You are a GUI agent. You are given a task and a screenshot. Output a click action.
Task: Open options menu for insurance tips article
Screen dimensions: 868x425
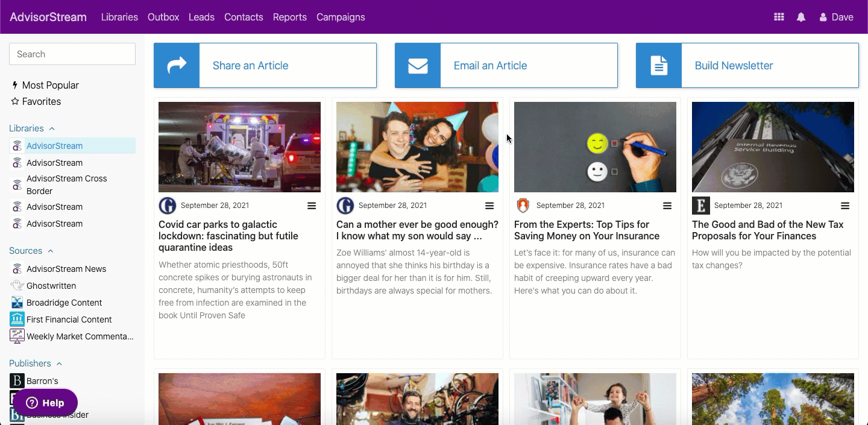[x=667, y=206]
